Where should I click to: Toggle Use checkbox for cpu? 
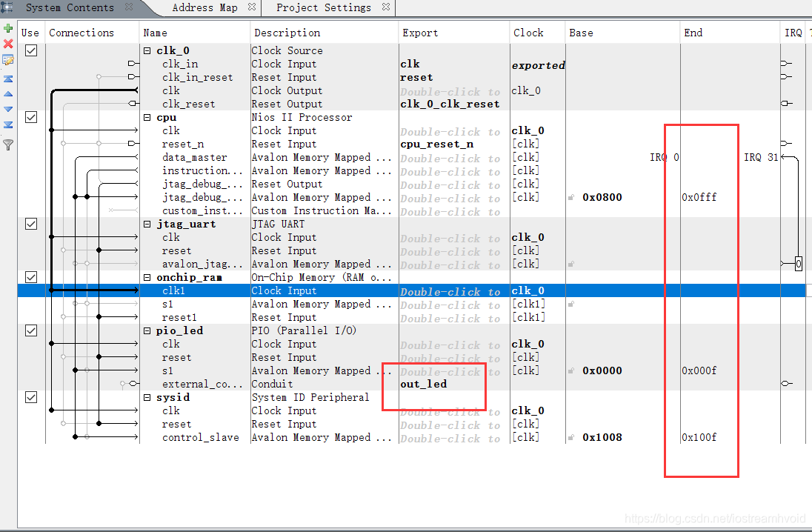[31, 117]
